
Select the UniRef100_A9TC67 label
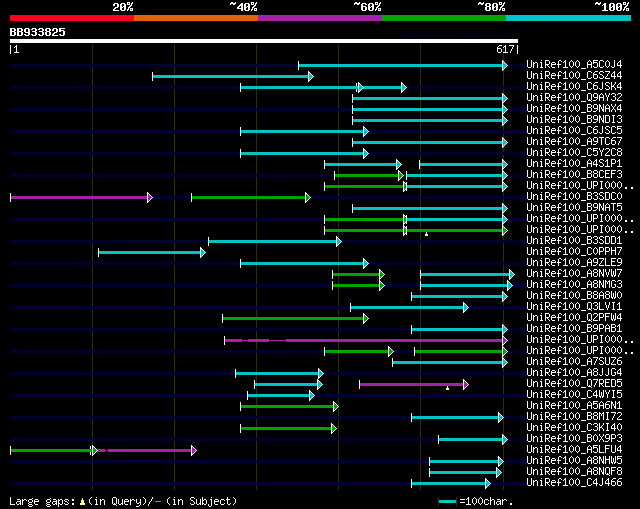coord(574,141)
